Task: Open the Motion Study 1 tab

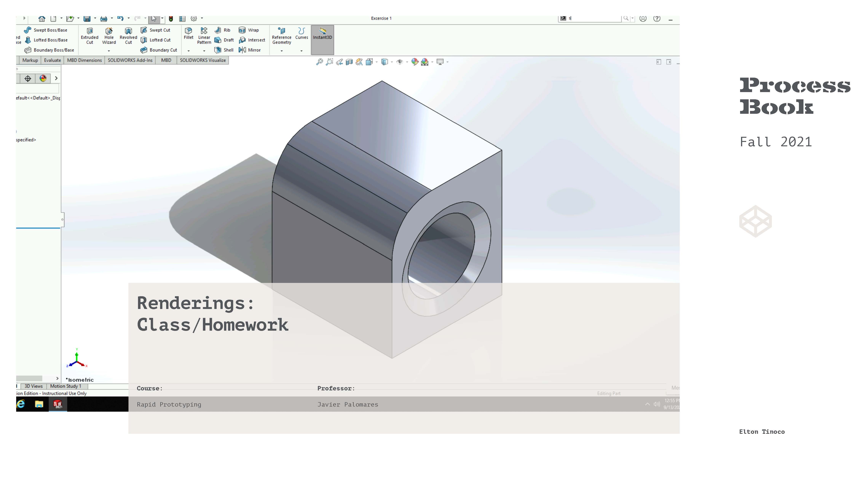Action: click(x=66, y=386)
